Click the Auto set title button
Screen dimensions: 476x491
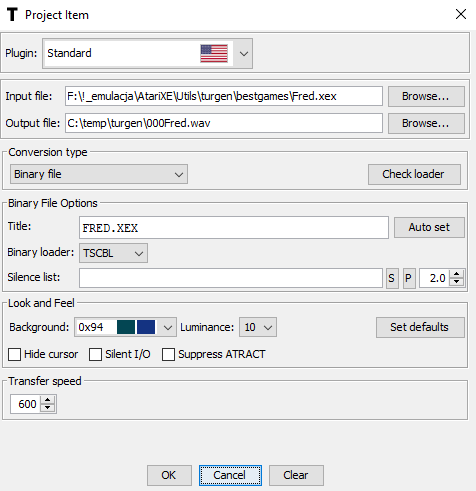pos(429,227)
